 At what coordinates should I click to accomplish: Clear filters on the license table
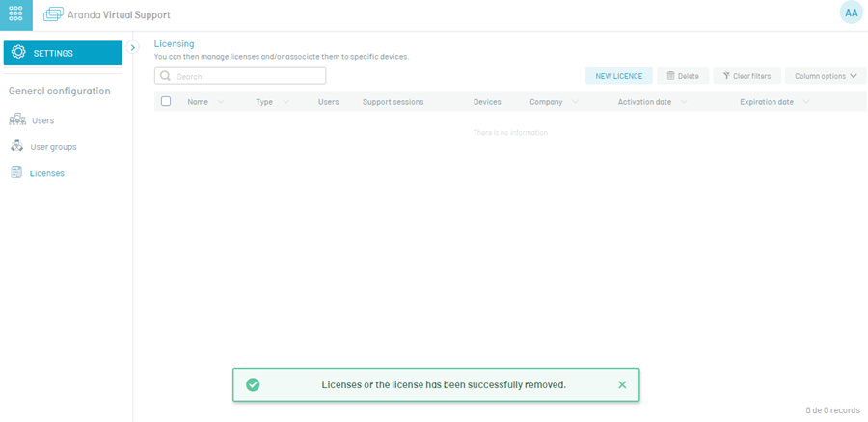point(746,76)
